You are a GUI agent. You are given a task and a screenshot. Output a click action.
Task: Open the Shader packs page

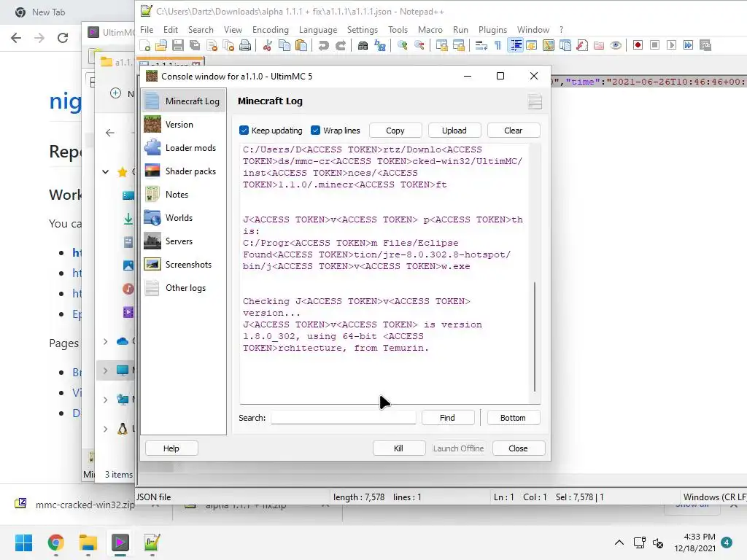[x=183, y=171]
